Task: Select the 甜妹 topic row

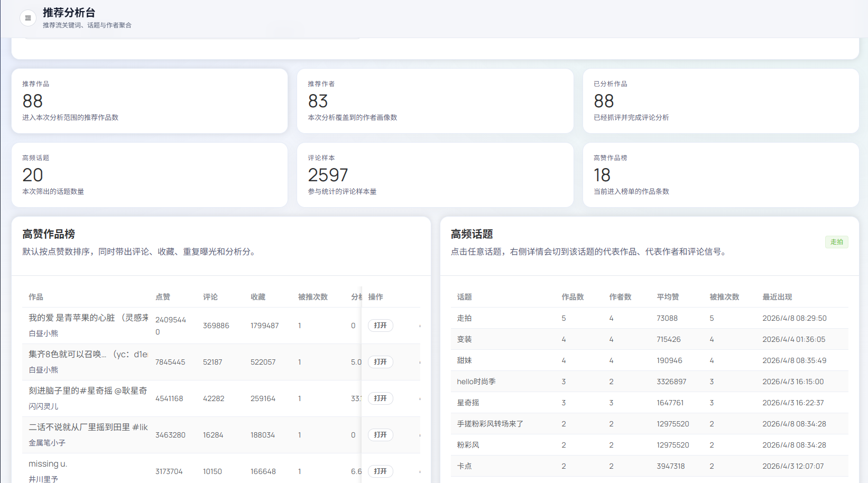Action: pyautogui.click(x=649, y=360)
